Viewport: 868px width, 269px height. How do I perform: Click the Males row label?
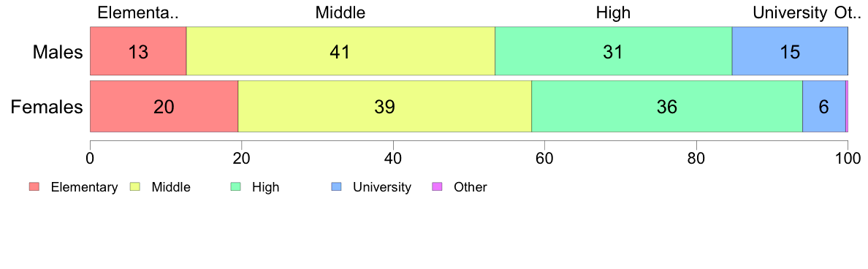(58, 53)
